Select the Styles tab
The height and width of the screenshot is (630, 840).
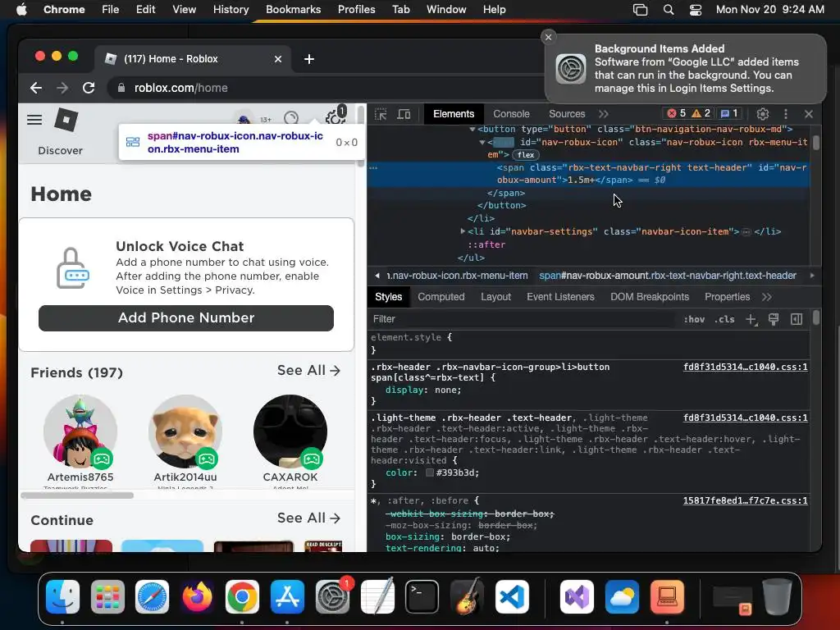click(x=388, y=297)
